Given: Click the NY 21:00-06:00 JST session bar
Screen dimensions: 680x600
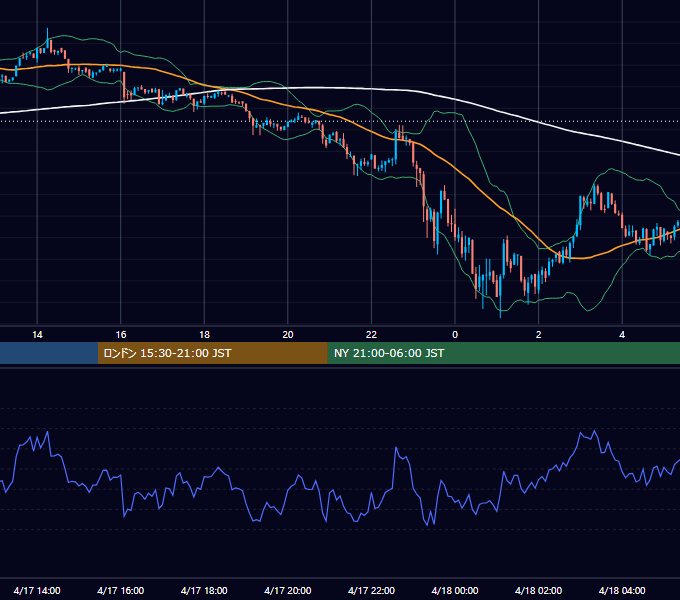Looking at the screenshot, I should click(503, 353).
